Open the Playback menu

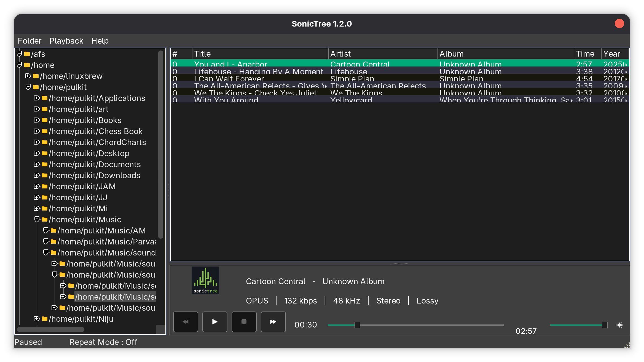click(66, 41)
